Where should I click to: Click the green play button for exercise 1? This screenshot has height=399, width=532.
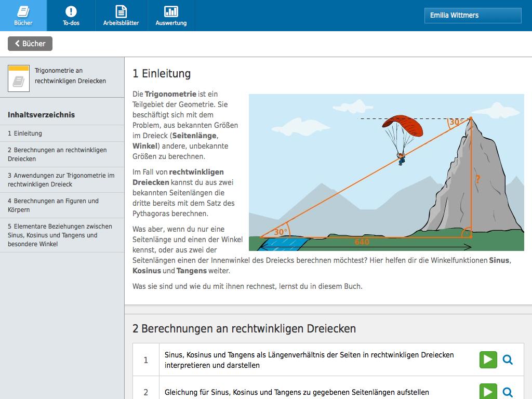[488, 360]
